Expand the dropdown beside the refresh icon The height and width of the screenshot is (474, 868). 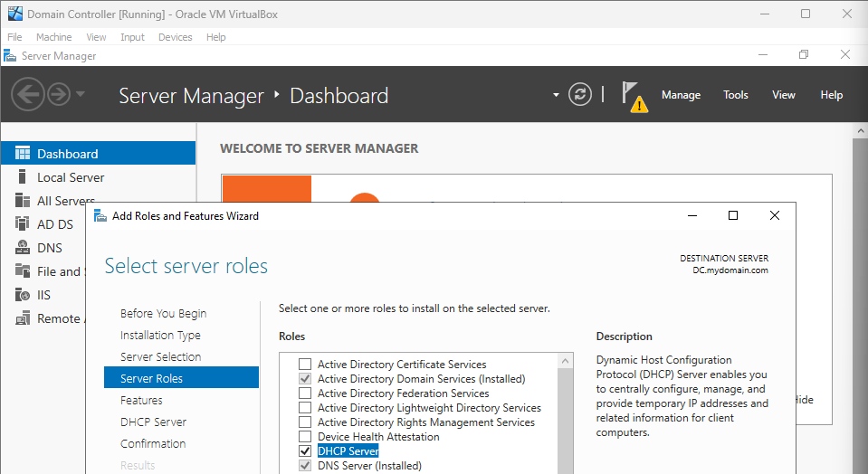556,95
